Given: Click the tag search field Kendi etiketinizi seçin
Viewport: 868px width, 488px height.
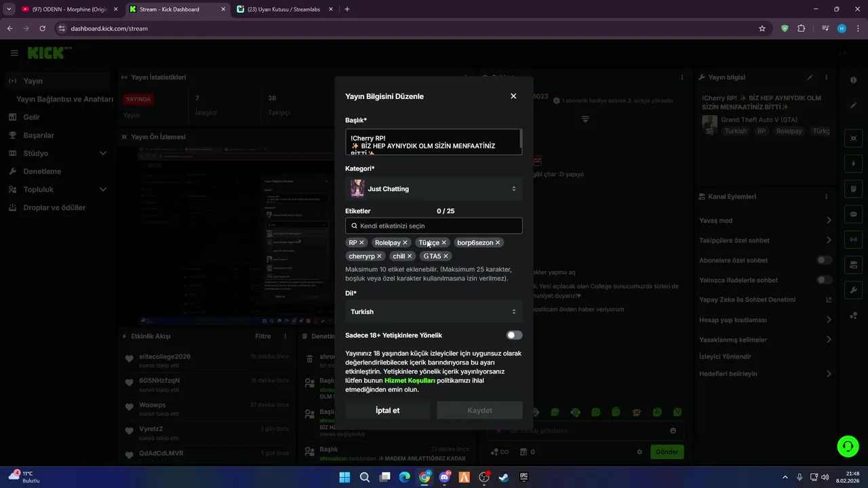Looking at the screenshot, I should [434, 226].
